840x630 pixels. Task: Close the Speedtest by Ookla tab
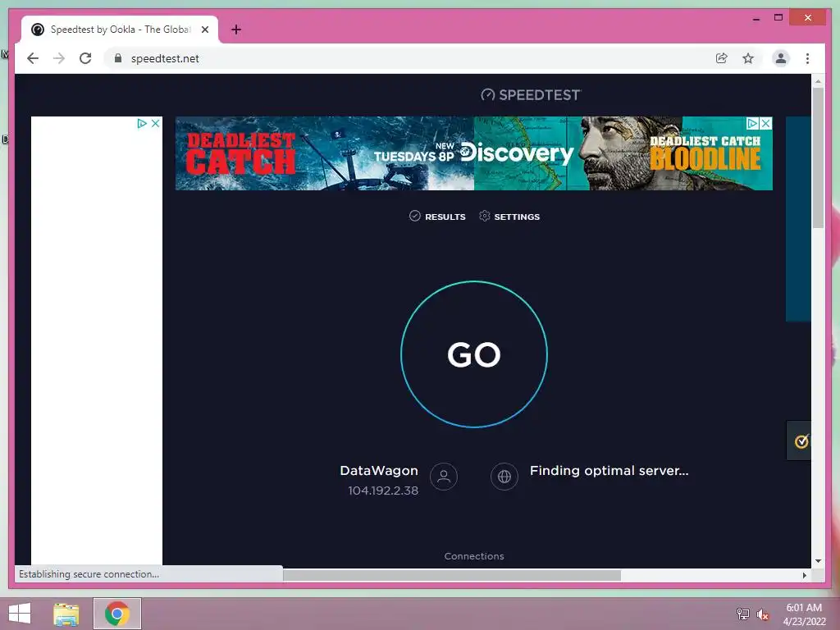[204, 30]
